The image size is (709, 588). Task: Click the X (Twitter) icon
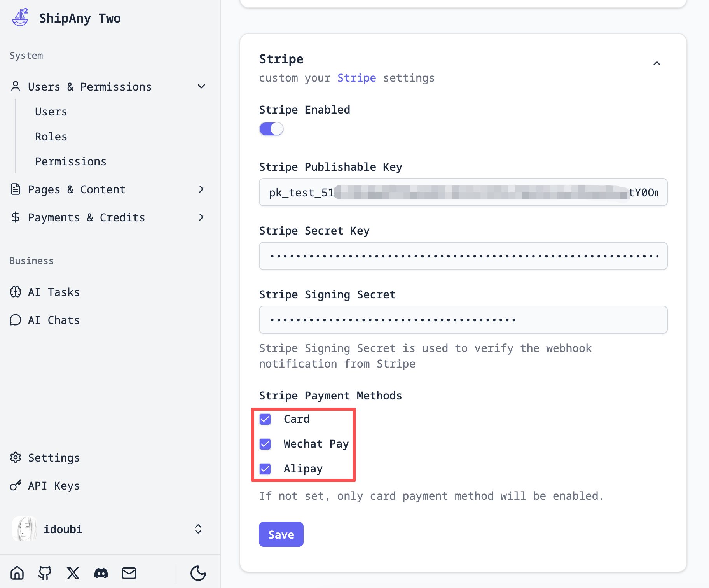point(73,573)
